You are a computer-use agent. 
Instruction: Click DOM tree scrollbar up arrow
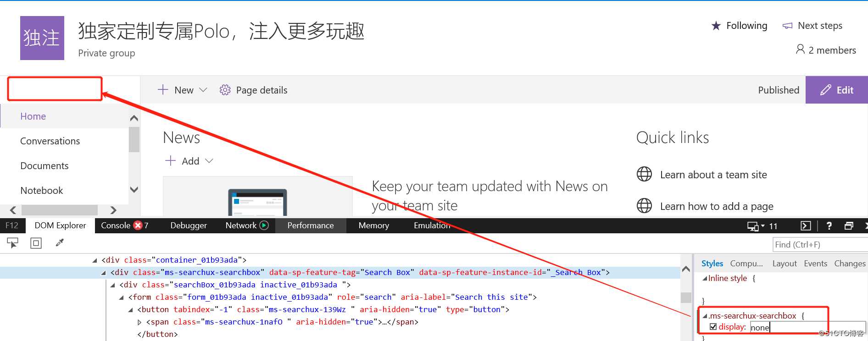[x=686, y=269]
